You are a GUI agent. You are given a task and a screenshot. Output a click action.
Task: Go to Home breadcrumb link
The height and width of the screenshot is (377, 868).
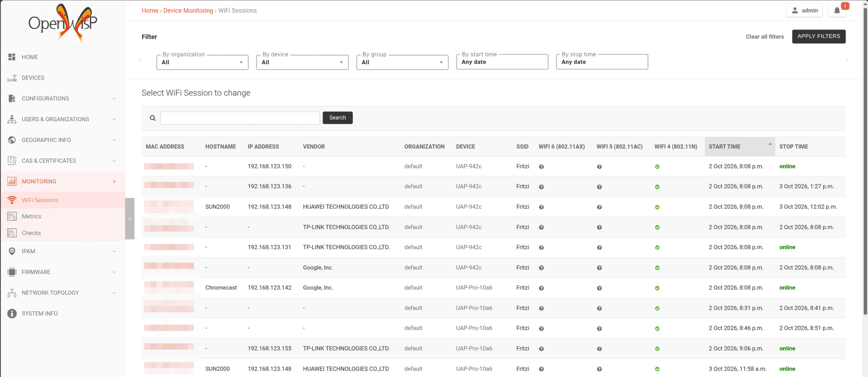coord(150,10)
